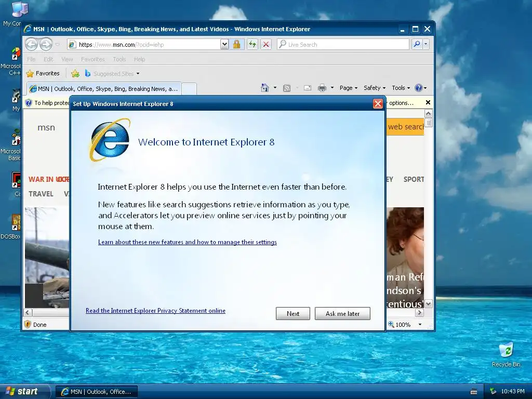The height and width of the screenshot is (399, 532).
Task: Open the Help menu
Action: point(139,59)
